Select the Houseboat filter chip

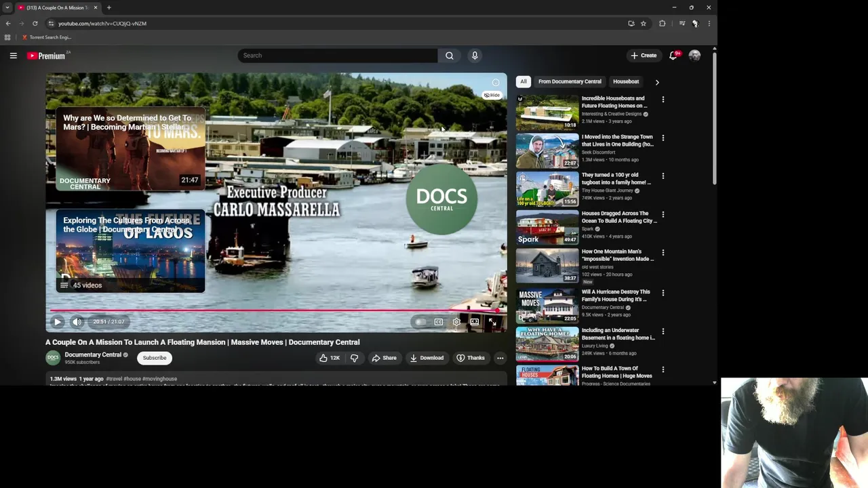tap(626, 81)
